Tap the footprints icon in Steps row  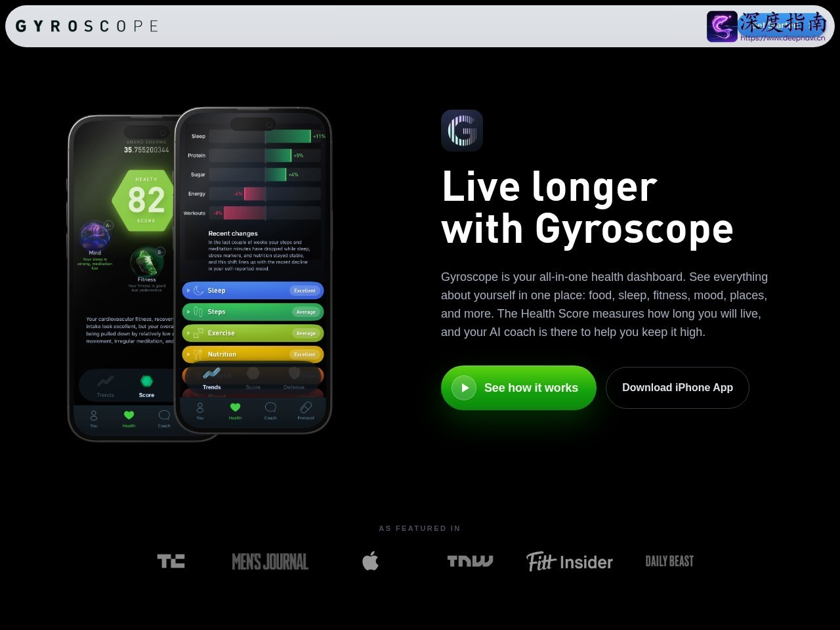(198, 312)
